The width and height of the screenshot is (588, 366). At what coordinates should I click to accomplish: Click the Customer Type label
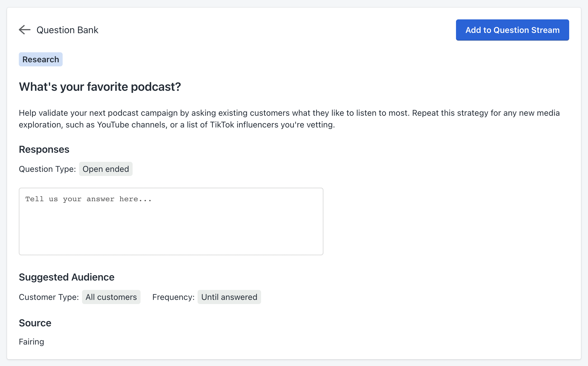pos(49,297)
